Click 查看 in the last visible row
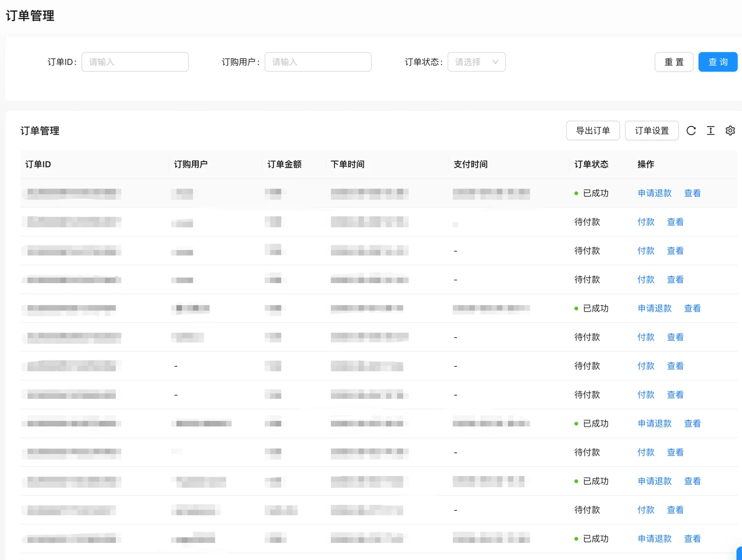Viewport: 742px width, 560px height. coord(693,539)
